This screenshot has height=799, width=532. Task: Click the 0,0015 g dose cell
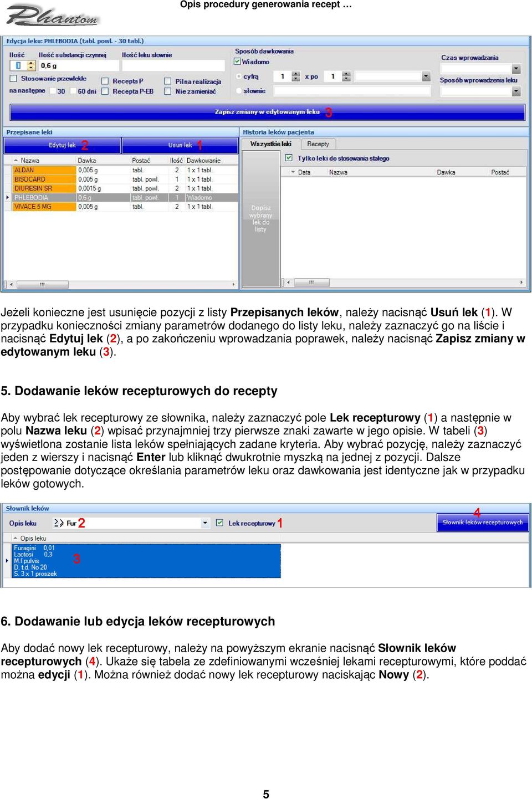coord(103,188)
